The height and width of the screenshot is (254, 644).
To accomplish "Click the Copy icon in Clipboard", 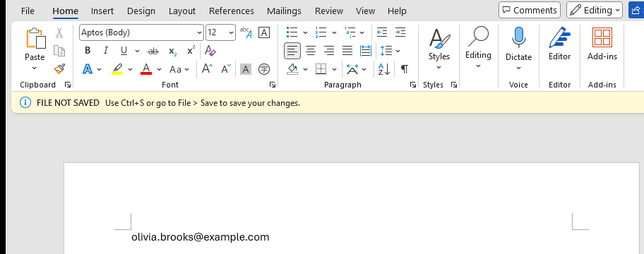I will click(x=59, y=51).
